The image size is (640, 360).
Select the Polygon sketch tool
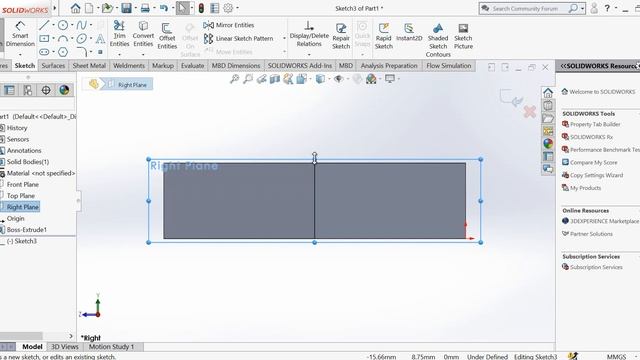tap(62, 52)
